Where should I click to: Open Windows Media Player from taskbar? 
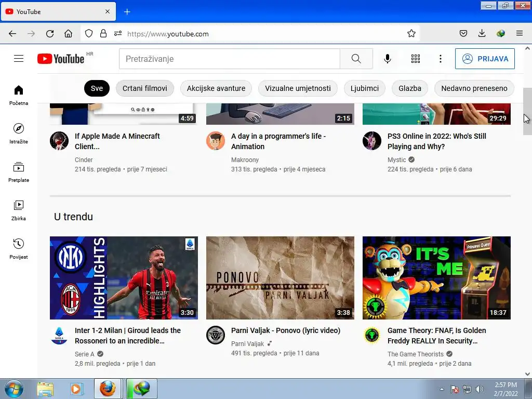pos(76,389)
